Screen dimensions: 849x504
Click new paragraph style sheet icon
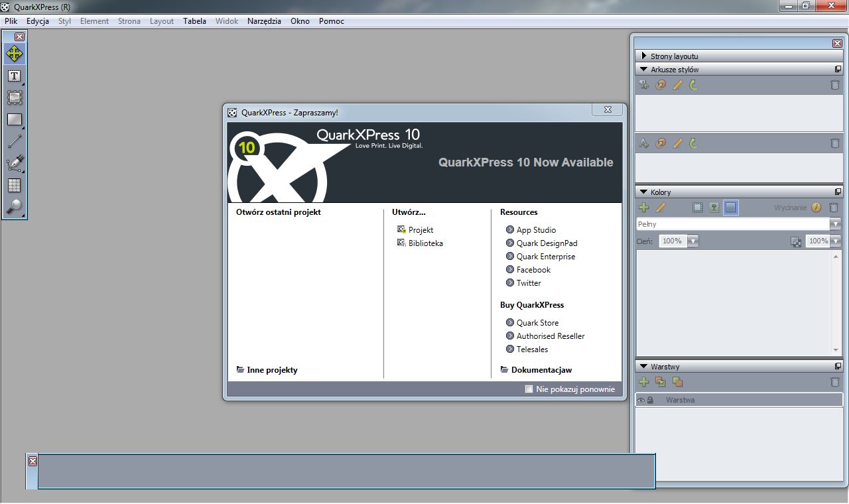(x=643, y=85)
